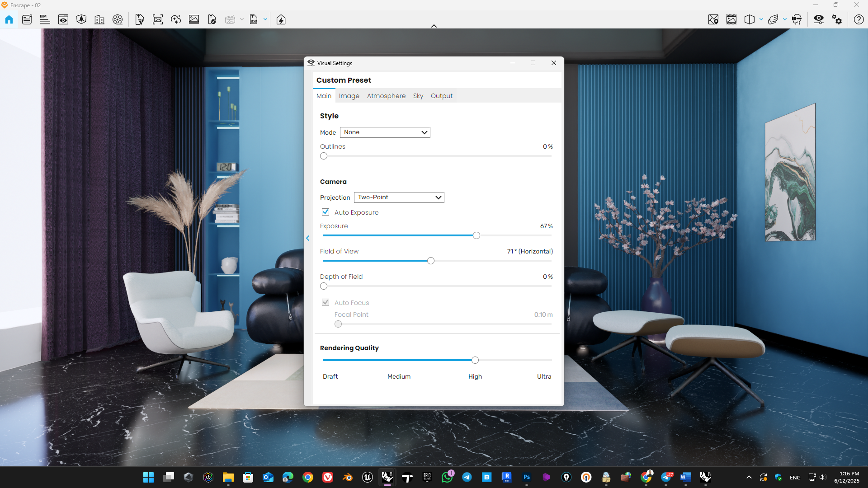The height and width of the screenshot is (488, 868).
Task: Switch to the Main tab
Action: tap(324, 96)
